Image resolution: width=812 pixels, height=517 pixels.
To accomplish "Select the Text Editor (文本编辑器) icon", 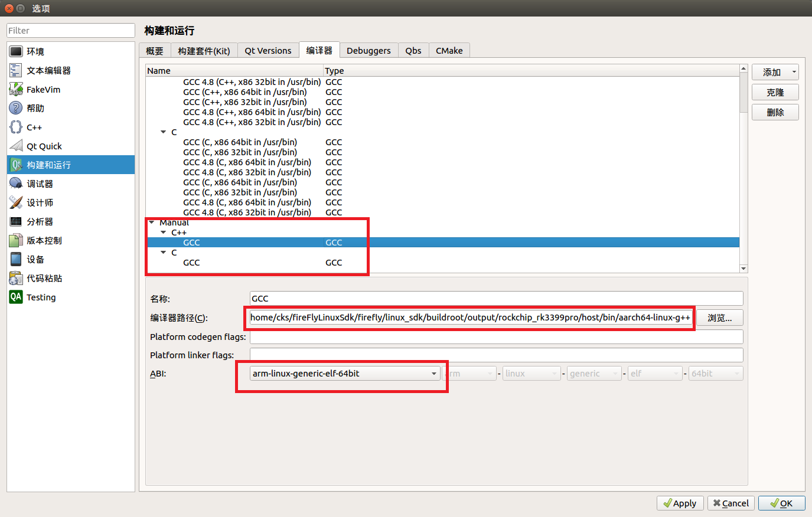I will [x=16, y=70].
